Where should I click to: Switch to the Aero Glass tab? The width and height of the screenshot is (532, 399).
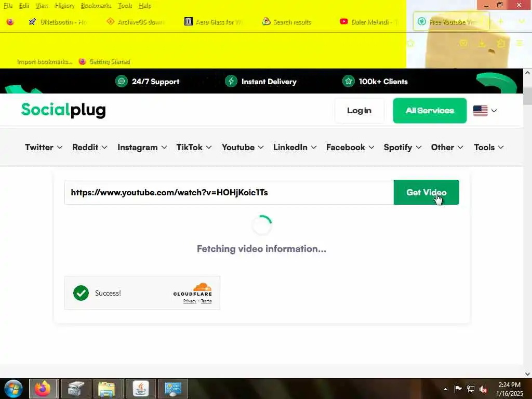point(214,22)
